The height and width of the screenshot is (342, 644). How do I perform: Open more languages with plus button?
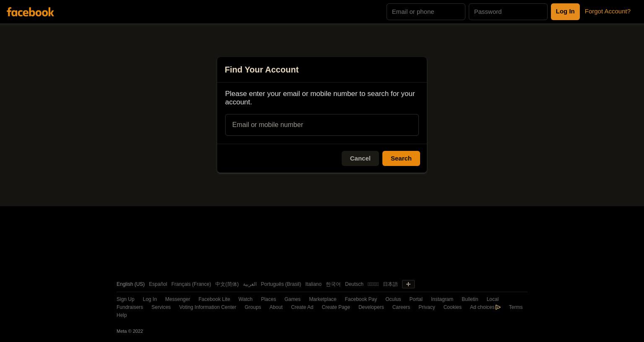click(408, 284)
